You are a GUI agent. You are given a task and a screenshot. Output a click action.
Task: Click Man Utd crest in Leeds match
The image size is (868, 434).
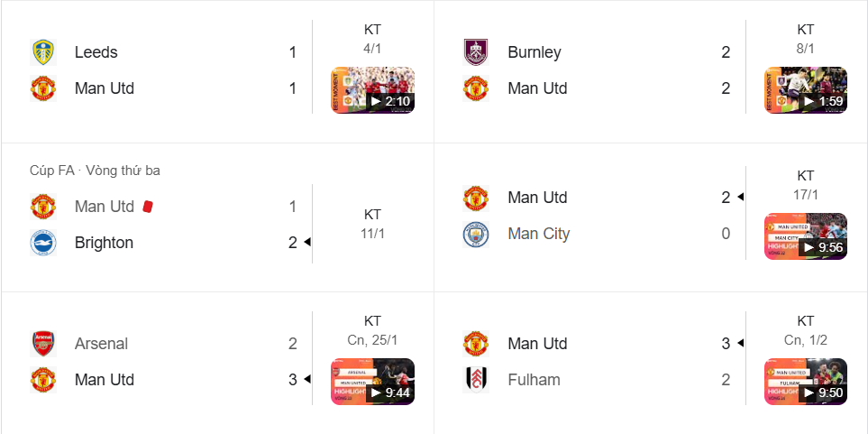pos(42,88)
